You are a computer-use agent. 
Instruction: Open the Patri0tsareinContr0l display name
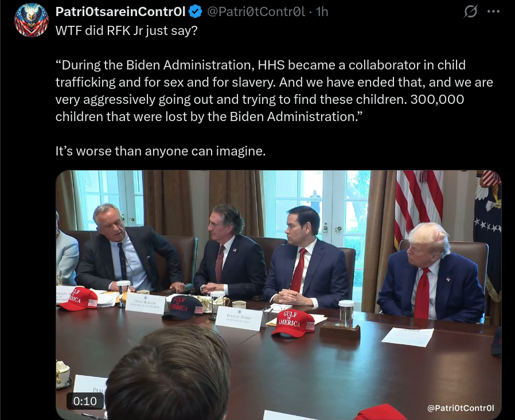pos(120,12)
